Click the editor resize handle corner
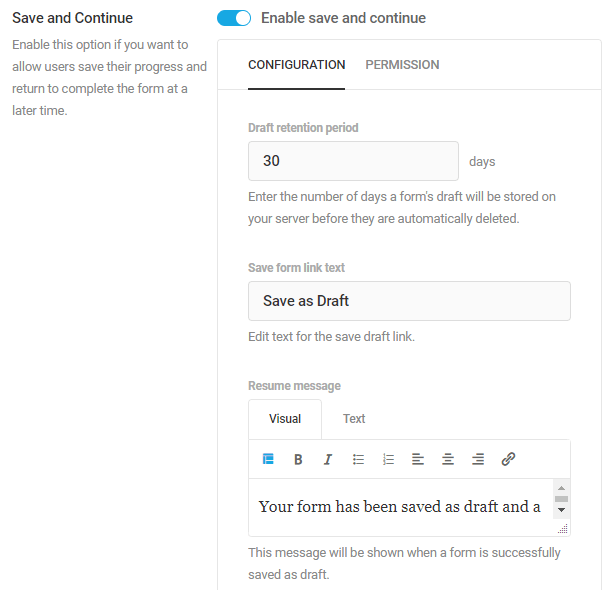Screen dimensions: 610x590 [x=563, y=529]
